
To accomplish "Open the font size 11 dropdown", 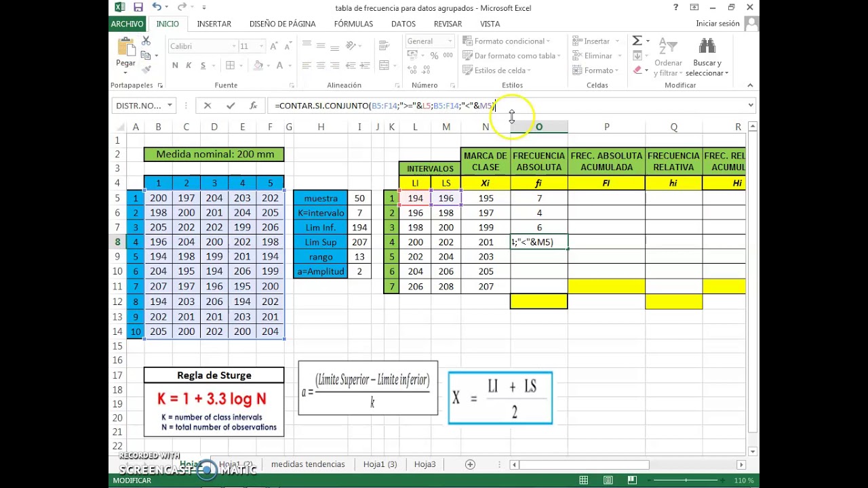I will [261, 46].
